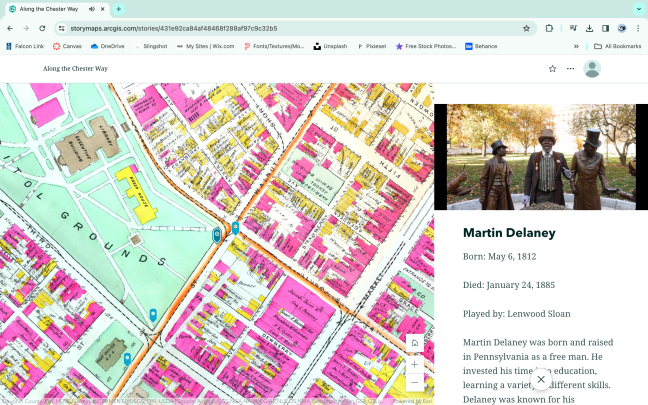Bookmark this page with the address bar star
The height and width of the screenshot is (405, 648).
point(526,28)
